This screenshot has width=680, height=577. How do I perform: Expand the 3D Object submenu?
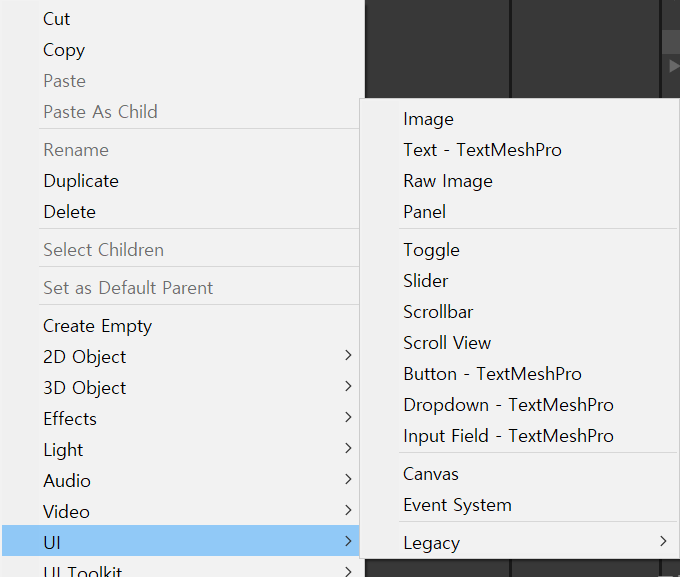(x=180, y=388)
